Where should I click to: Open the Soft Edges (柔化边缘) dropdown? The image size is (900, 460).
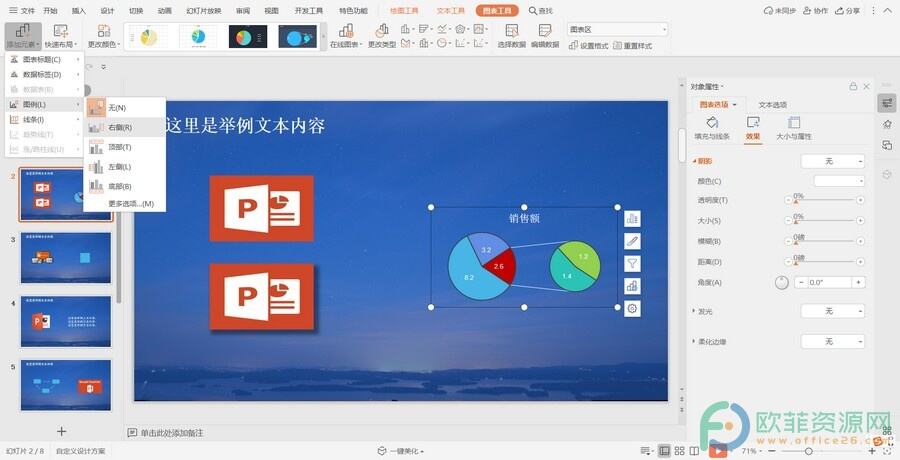click(x=832, y=341)
